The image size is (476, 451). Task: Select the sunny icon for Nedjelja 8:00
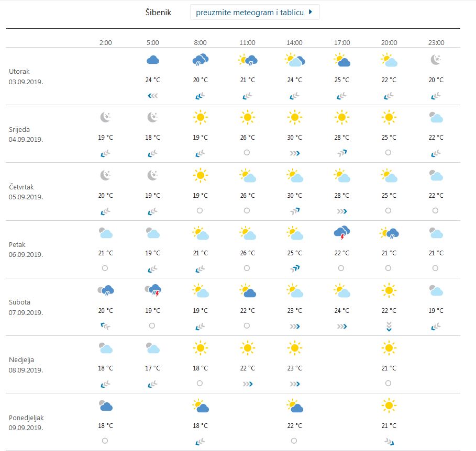pyautogui.click(x=200, y=349)
